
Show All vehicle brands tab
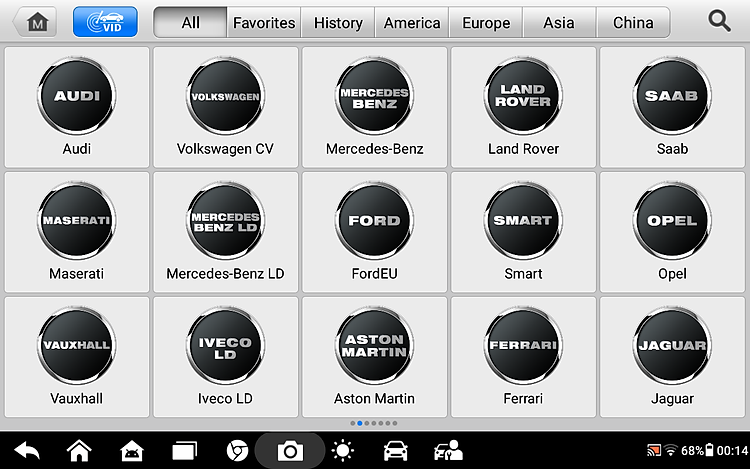[x=190, y=22]
